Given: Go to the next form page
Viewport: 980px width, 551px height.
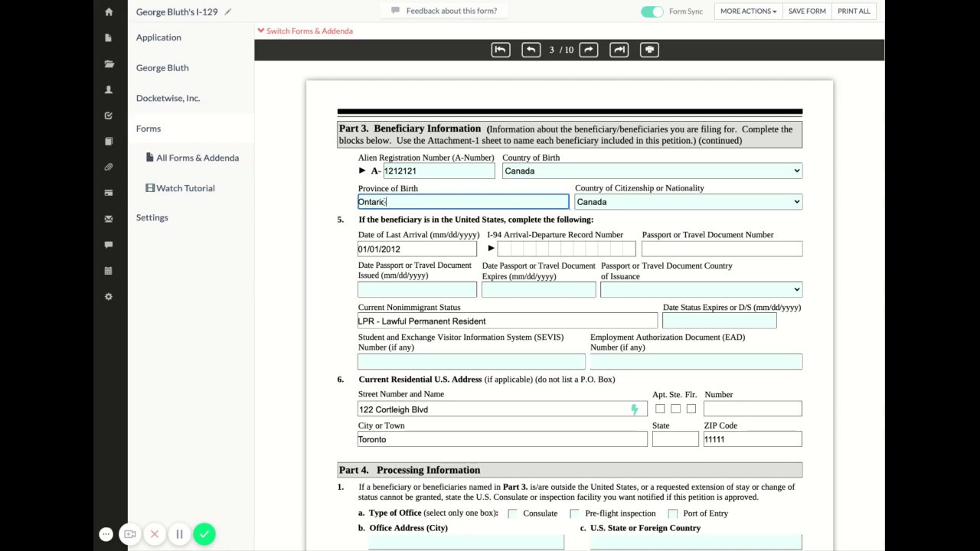Looking at the screenshot, I should (x=589, y=50).
